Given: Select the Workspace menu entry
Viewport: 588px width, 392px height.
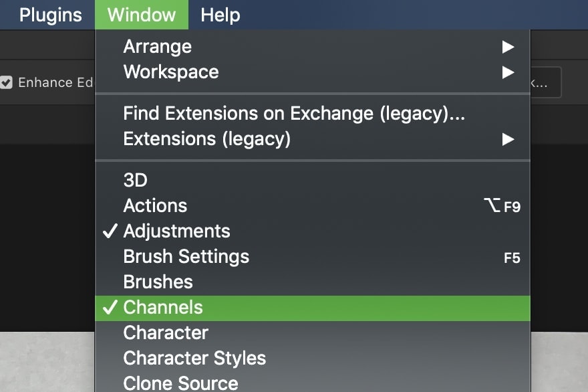Looking at the screenshot, I should click(313, 72).
